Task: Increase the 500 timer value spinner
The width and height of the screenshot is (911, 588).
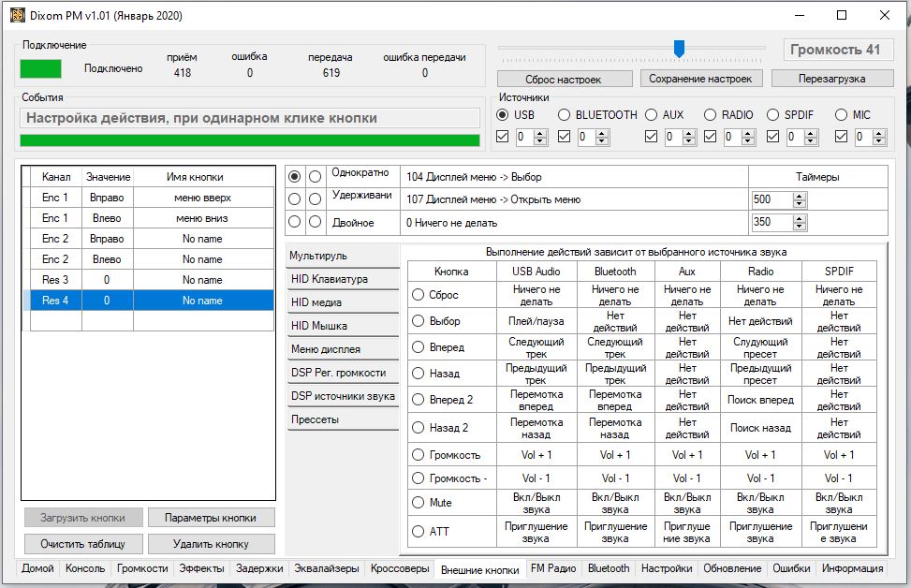Action: 799,196
